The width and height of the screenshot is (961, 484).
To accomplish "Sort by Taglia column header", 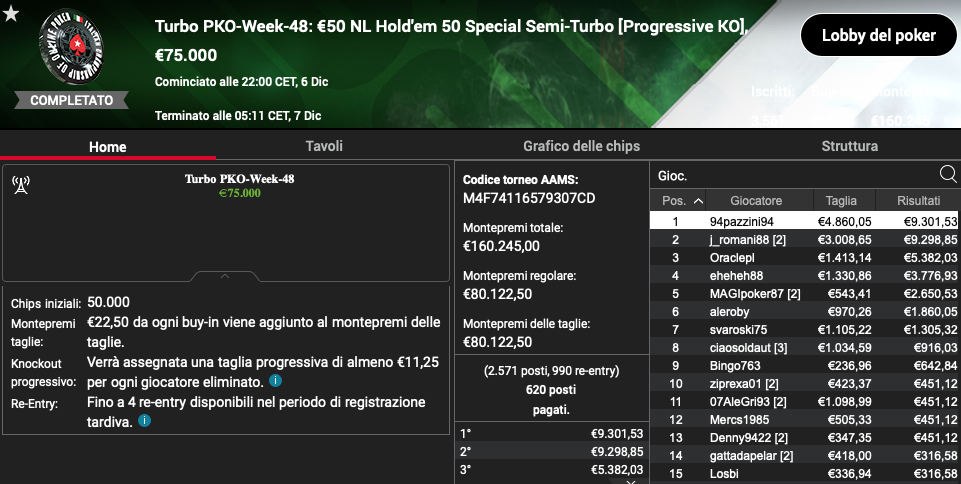I will click(843, 200).
